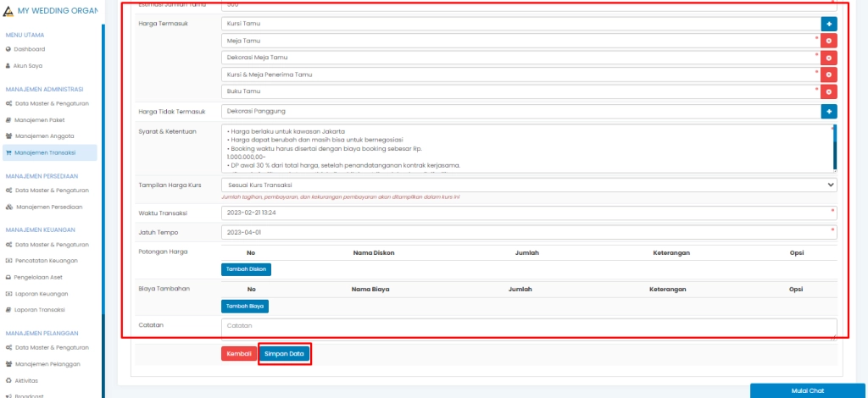The width and height of the screenshot is (868, 398).
Task: Expand the Tampilan Harga Kurs dropdown
Action: [x=529, y=185]
